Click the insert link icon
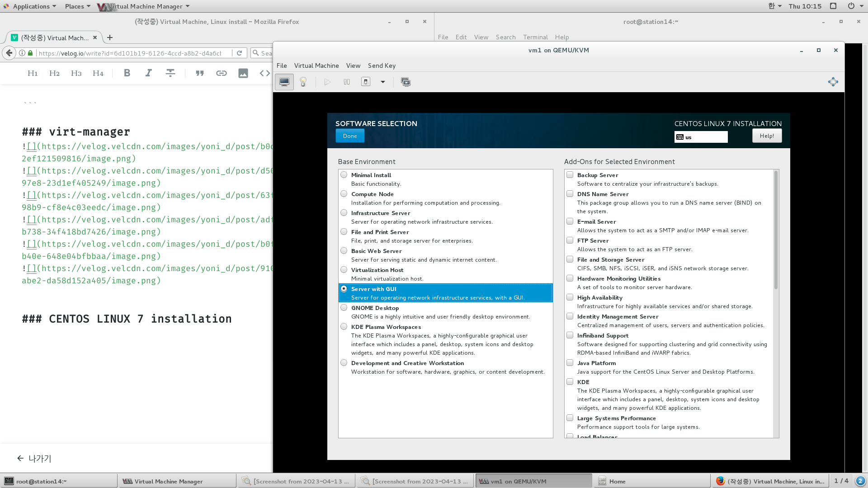868x488 pixels. [221, 73]
